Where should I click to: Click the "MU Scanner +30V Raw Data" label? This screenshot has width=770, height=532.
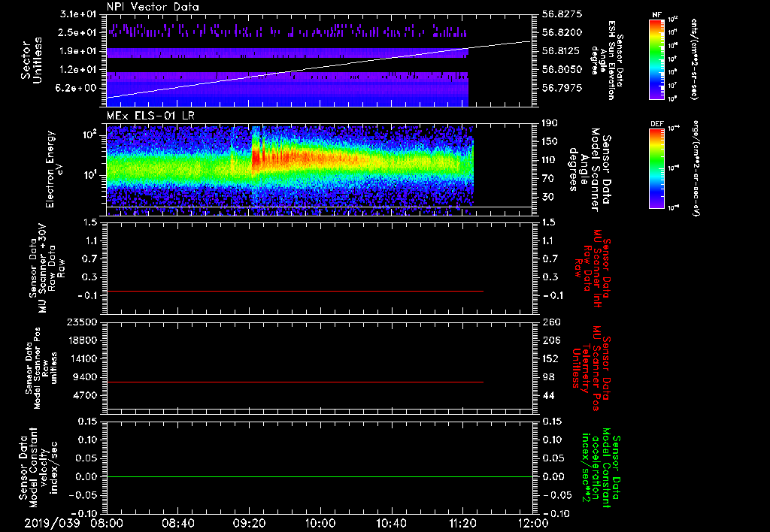tap(46, 268)
